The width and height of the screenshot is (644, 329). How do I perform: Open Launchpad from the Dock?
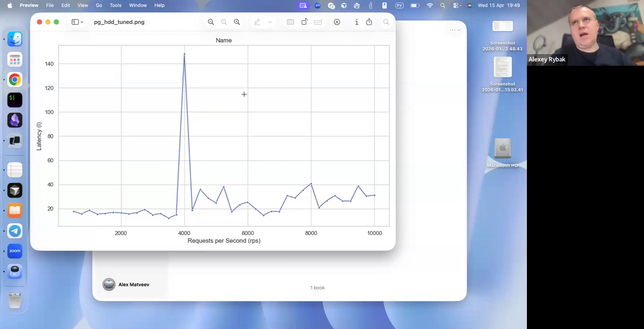pyautogui.click(x=15, y=60)
